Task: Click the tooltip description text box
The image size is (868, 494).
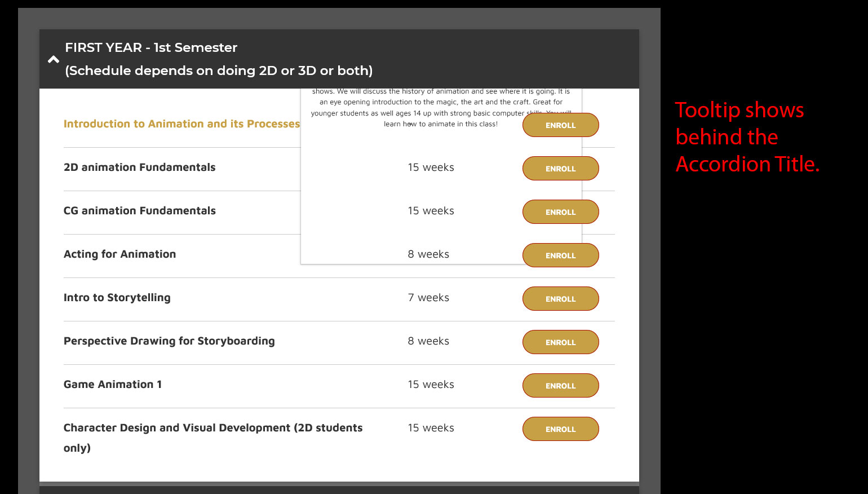Action: click(x=441, y=176)
